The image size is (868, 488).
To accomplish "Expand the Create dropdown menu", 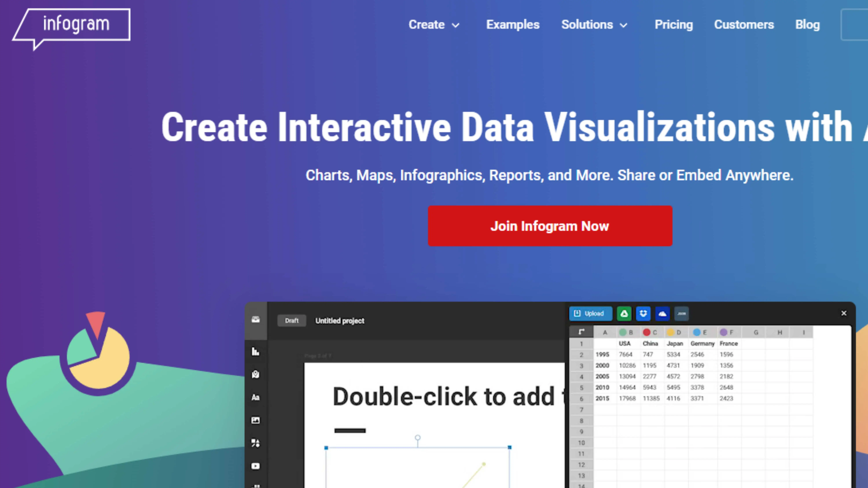I will point(434,25).
